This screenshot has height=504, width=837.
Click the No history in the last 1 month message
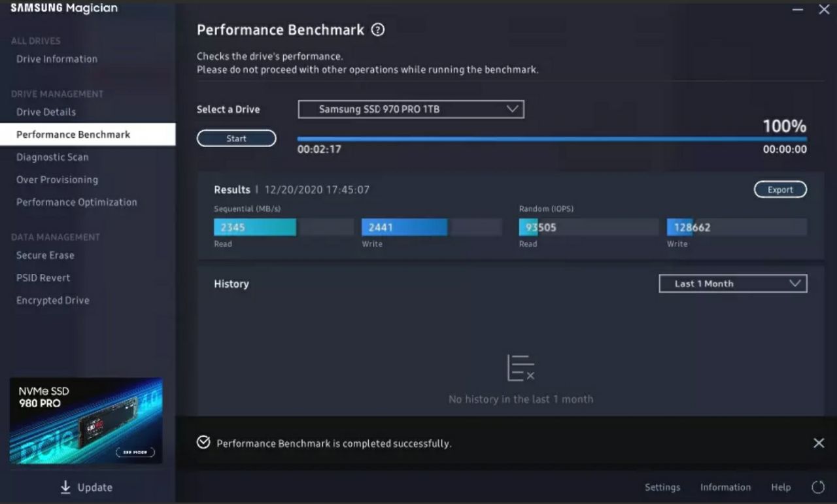click(521, 399)
